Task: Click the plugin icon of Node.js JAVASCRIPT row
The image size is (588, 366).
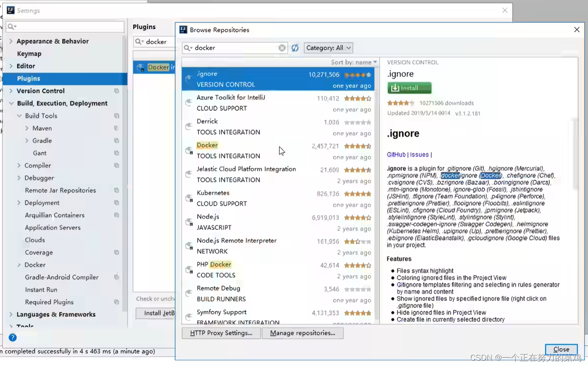Action: coord(189,222)
